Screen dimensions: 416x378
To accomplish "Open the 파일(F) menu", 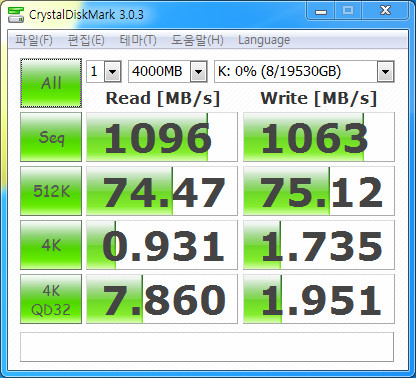I will click(34, 40).
